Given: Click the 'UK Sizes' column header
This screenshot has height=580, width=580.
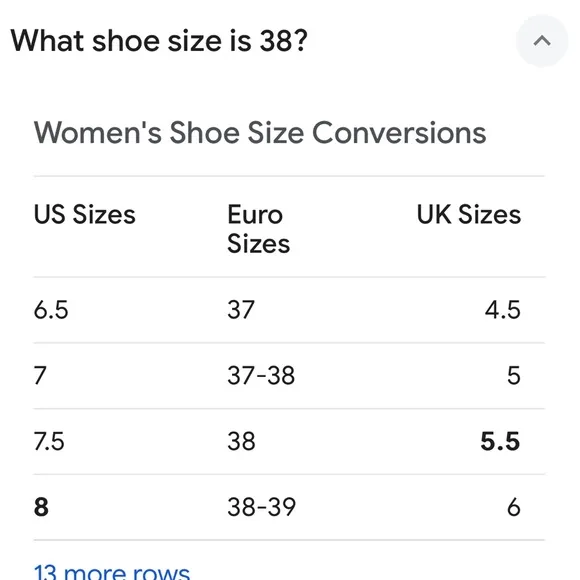Looking at the screenshot, I should click(x=469, y=215).
